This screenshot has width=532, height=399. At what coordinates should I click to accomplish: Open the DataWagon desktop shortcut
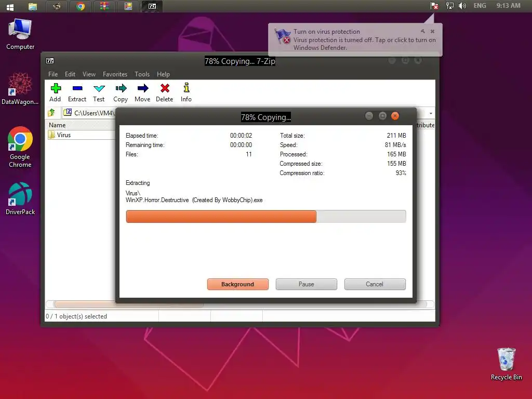click(x=20, y=88)
